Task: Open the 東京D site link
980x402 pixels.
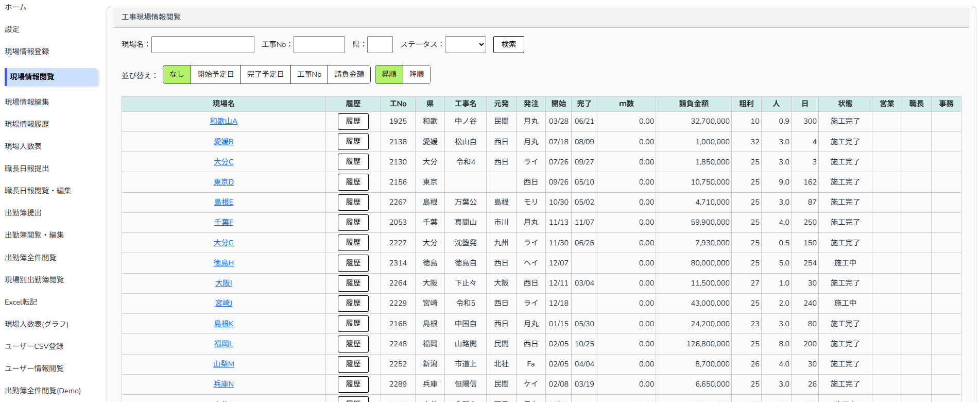Action: (223, 182)
